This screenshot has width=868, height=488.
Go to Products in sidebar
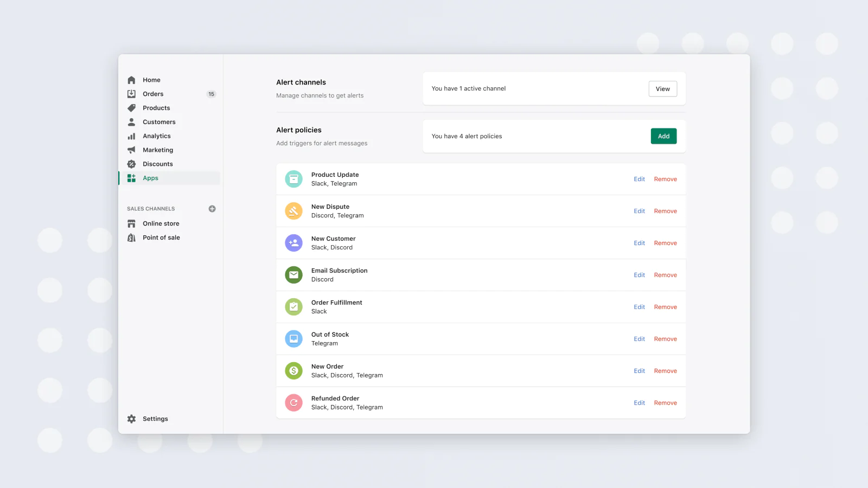(x=156, y=108)
